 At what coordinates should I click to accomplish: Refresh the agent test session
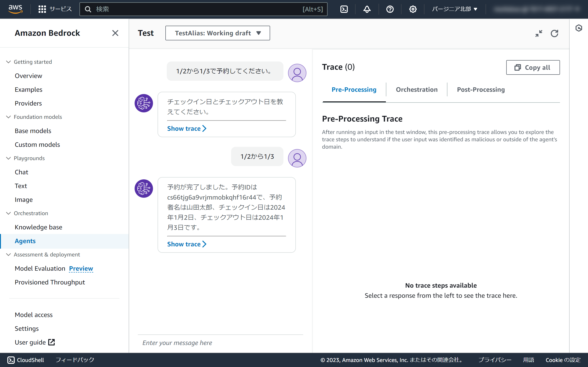pos(554,33)
